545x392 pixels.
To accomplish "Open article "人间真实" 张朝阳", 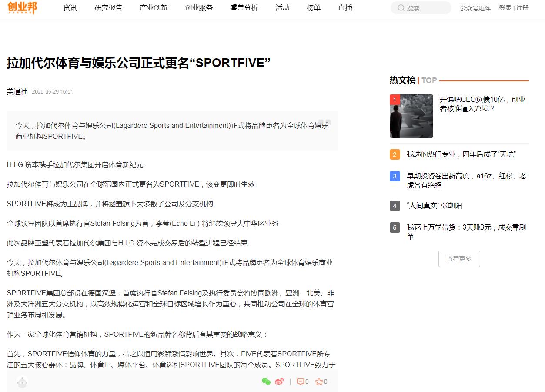I will (434, 206).
